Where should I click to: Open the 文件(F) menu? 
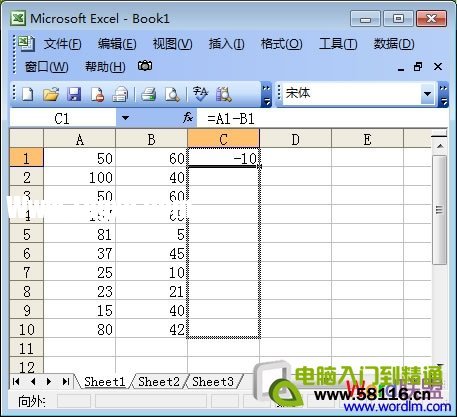pos(62,44)
